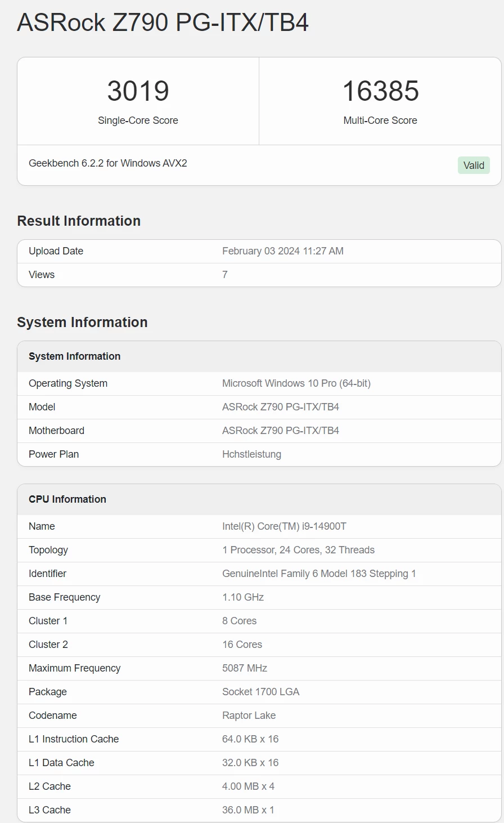This screenshot has width=504, height=823.
Task: Click the large System Information section heading
Action: pyautogui.click(x=82, y=322)
